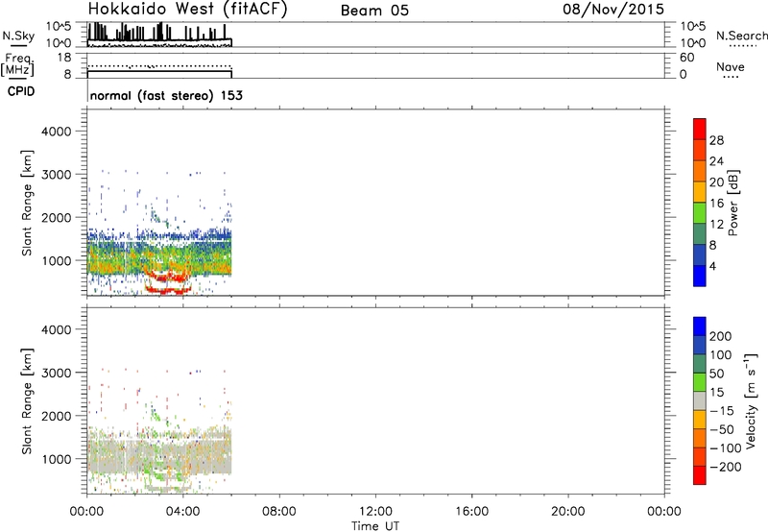Click the 'N.Sky' legend label
768x532 pixels.
click(x=18, y=36)
